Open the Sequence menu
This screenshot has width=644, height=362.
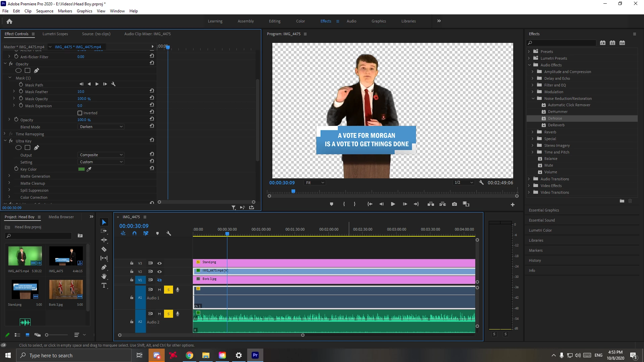click(45, 11)
